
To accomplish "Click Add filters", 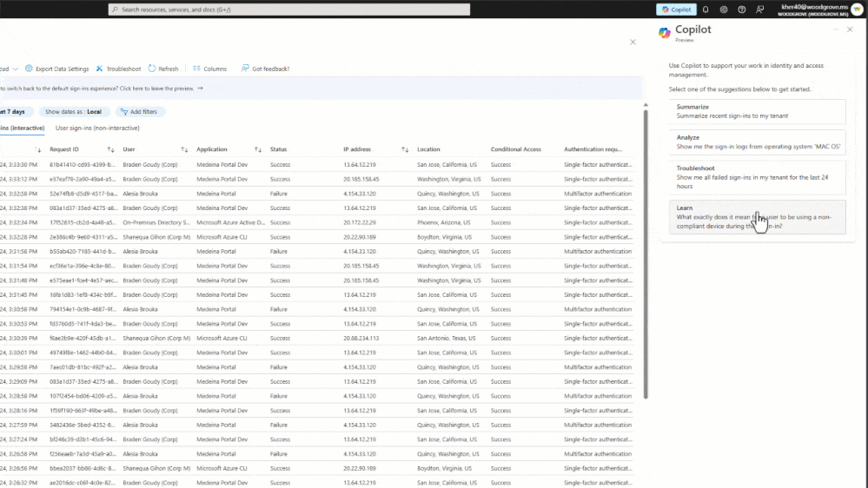I will tap(139, 112).
